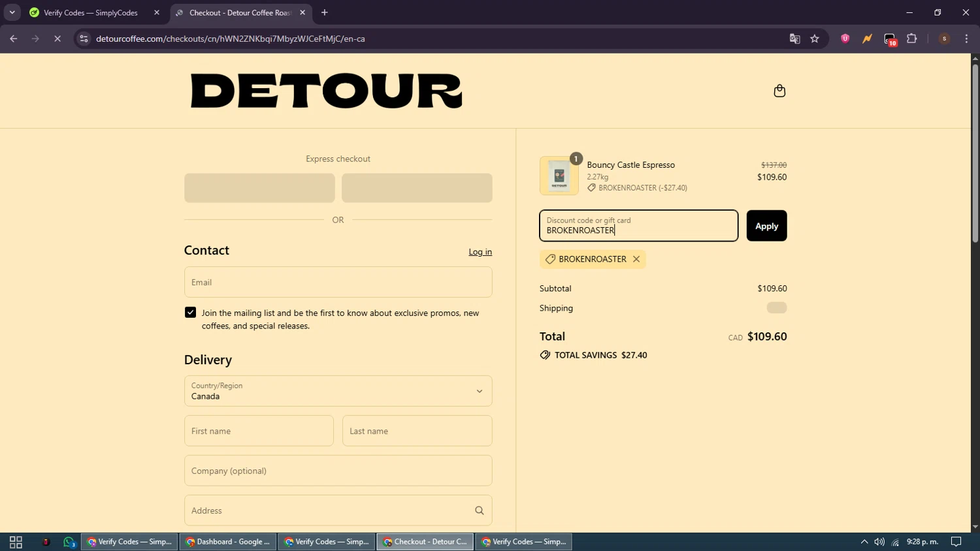Focus the Address field
Image resolution: width=980 pixels, height=551 pixels.
tap(338, 511)
